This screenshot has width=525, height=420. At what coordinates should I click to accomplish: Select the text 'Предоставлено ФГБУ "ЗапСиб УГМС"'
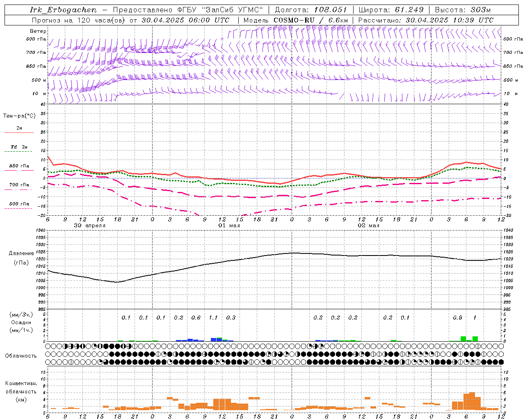click(187, 10)
